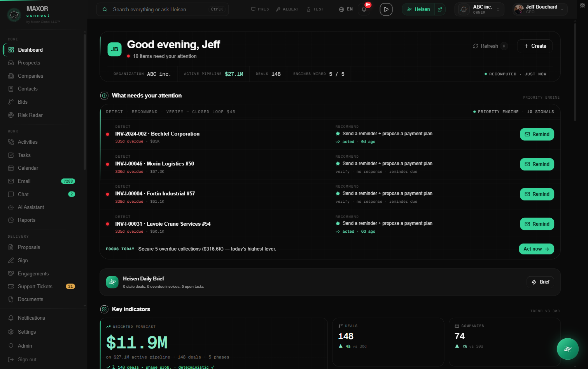Click the search magnifier icon
Image resolution: width=588 pixels, height=369 pixels.
pyautogui.click(x=105, y=9)
